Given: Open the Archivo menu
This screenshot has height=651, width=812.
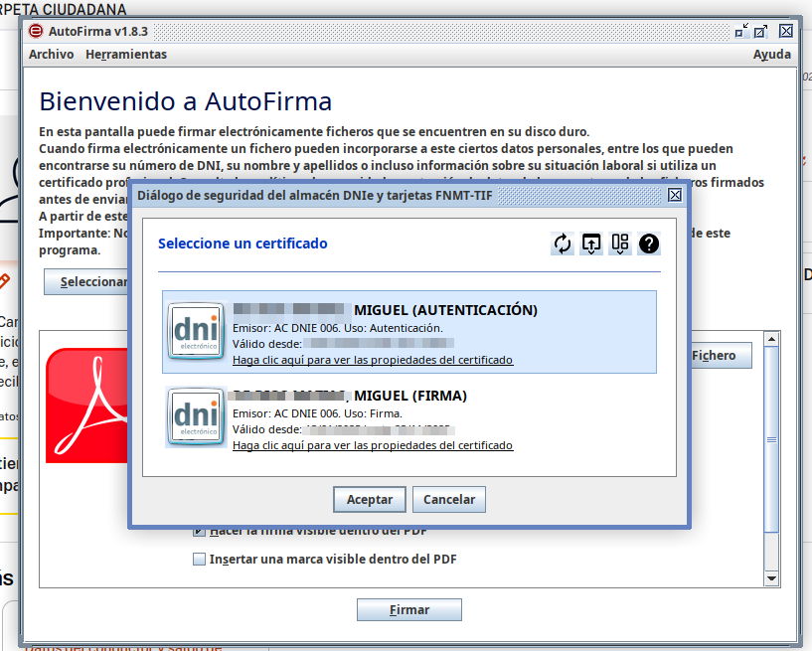Looking at the screenshot, I should coord(52,55).
